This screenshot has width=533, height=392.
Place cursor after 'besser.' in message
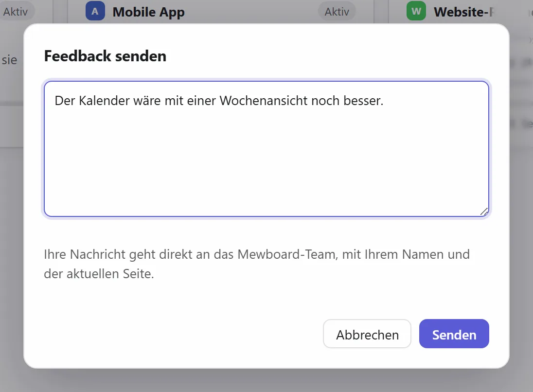[384, 101]
